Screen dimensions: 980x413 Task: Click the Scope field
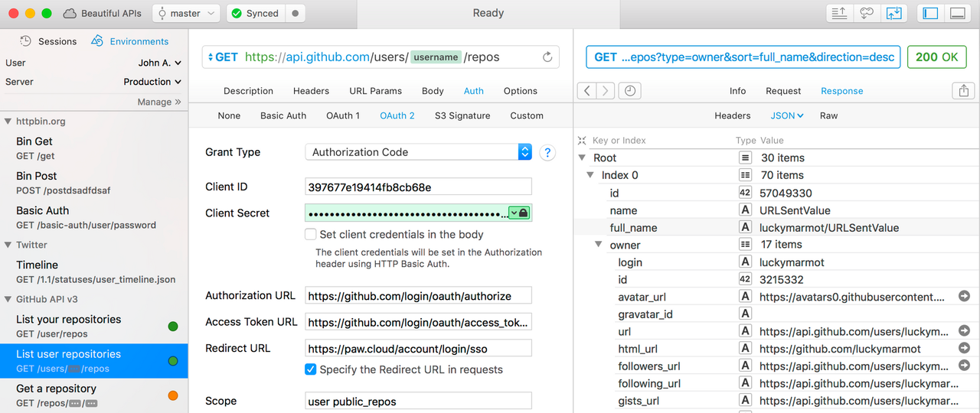(418, 401)
